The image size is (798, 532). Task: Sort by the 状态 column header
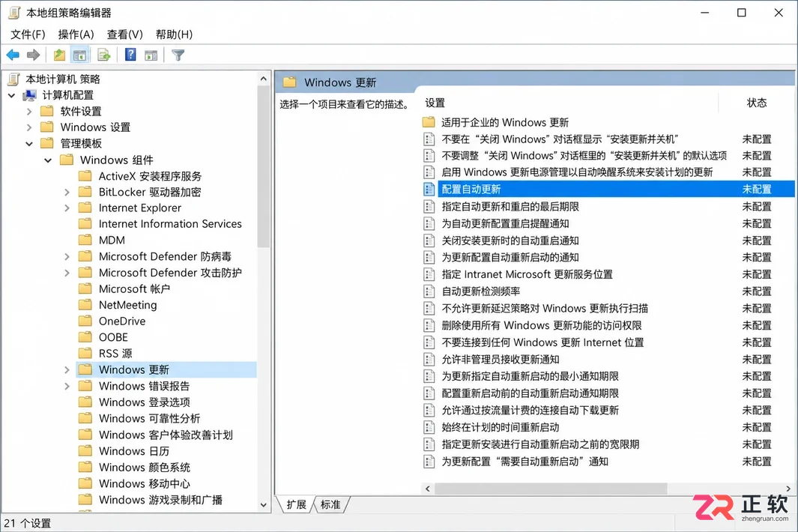point(756,103)
